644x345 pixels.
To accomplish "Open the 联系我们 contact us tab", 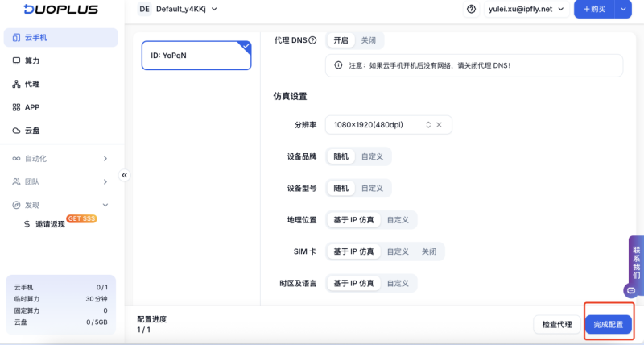I will coord(636,262).
